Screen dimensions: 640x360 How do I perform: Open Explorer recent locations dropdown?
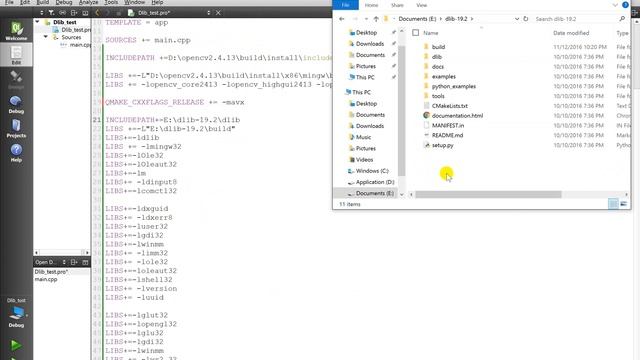[366, 19]
